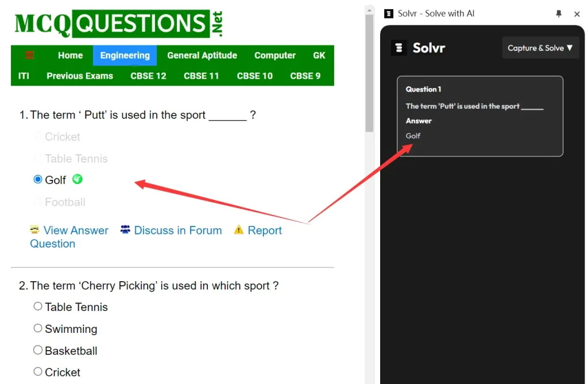
Task: Click the green checkmark next to Golf
Action: click(78, 179)
